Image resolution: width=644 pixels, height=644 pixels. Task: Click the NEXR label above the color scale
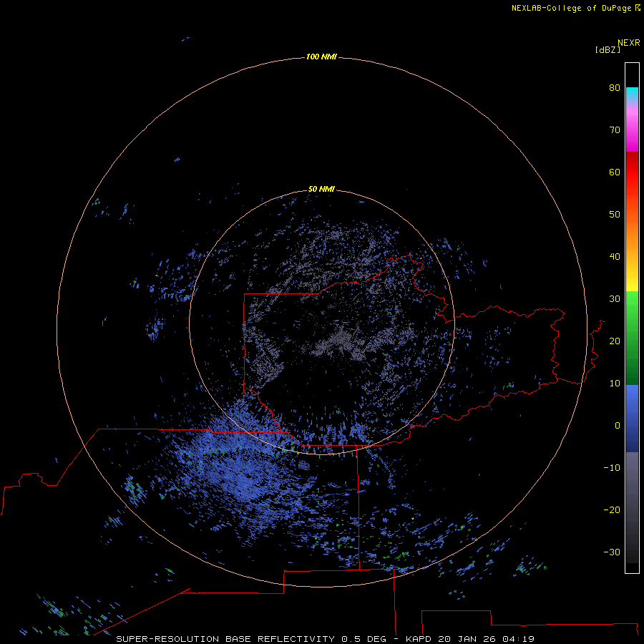(628, 43)
